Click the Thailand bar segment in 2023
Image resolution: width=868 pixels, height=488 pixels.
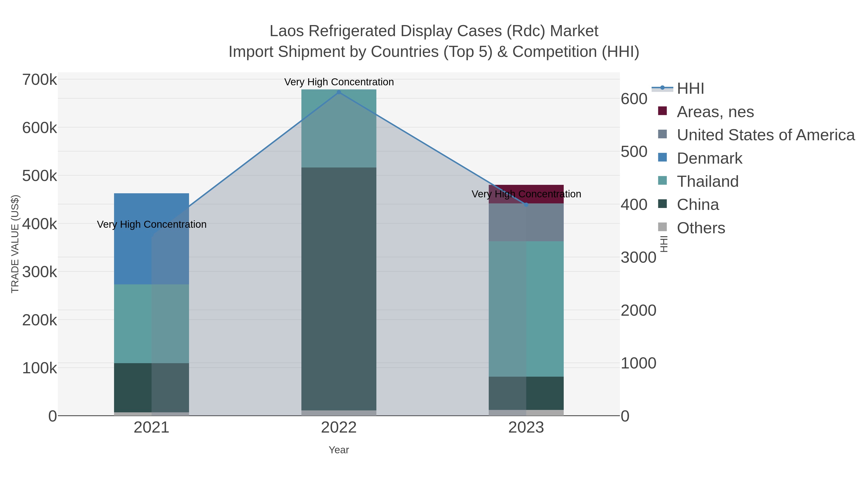(526, 309)
